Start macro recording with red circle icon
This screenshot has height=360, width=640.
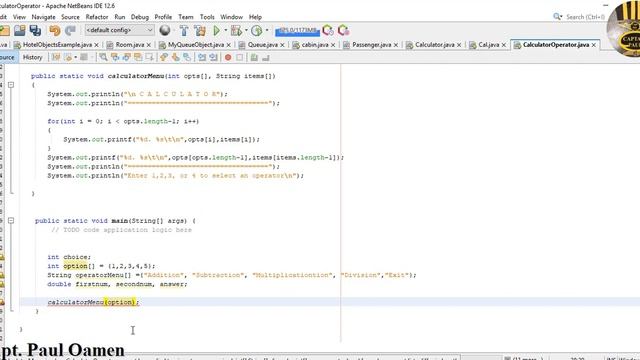coord(228,58)
